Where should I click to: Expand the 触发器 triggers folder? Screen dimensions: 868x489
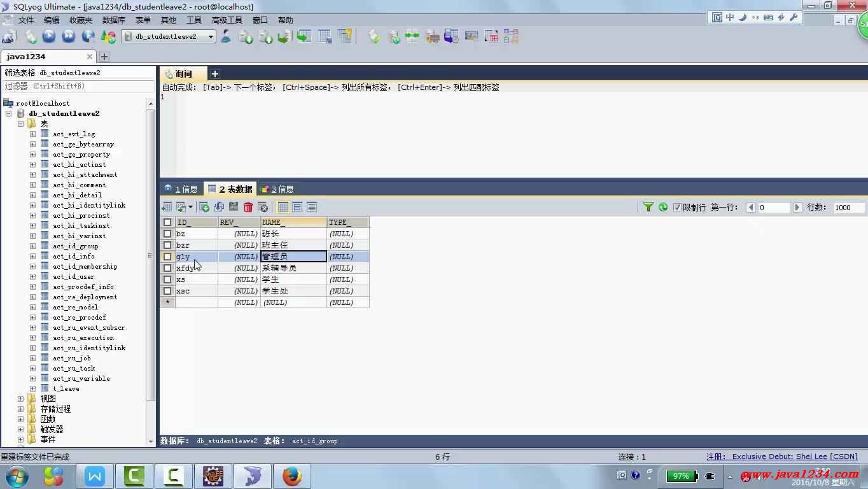coord(20,429)
